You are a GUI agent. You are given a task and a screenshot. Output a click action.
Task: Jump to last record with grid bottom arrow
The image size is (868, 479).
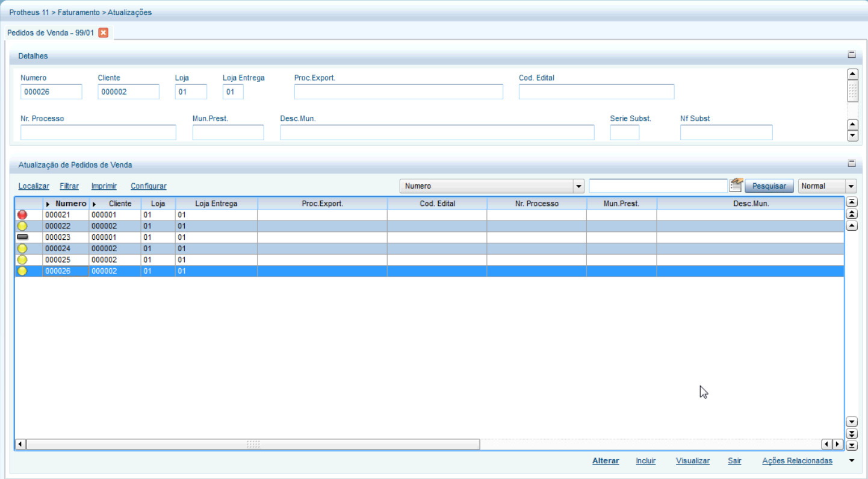point(852,445)
